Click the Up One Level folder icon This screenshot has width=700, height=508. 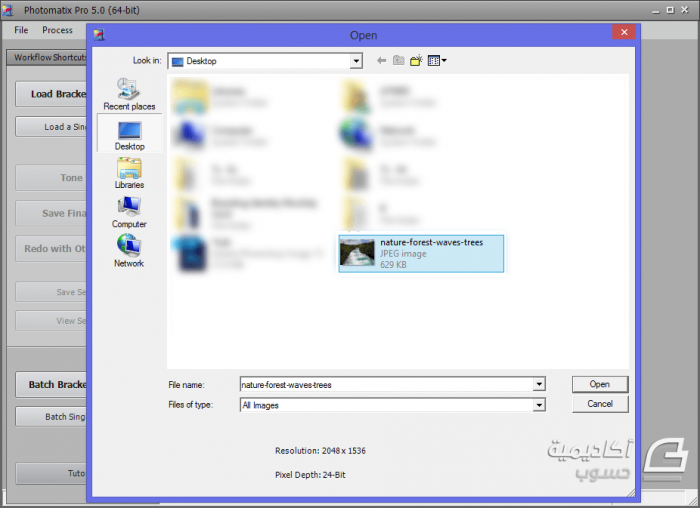(398, 60)
